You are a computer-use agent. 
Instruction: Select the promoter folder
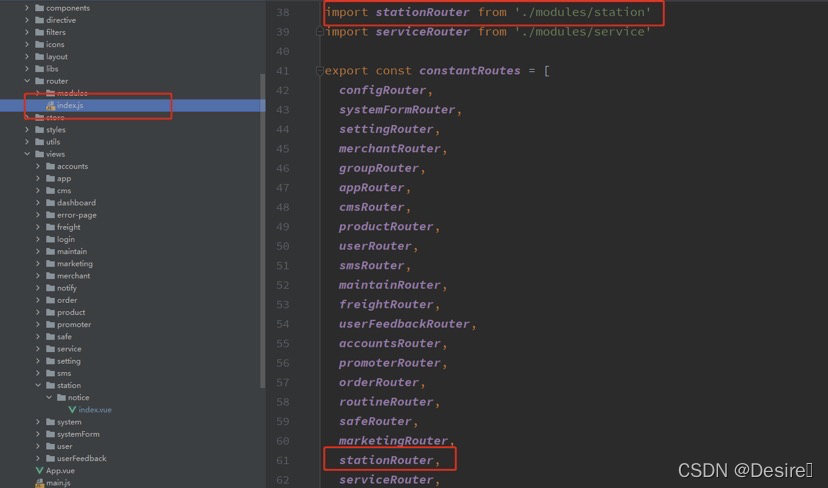click(x=74, y=325)
